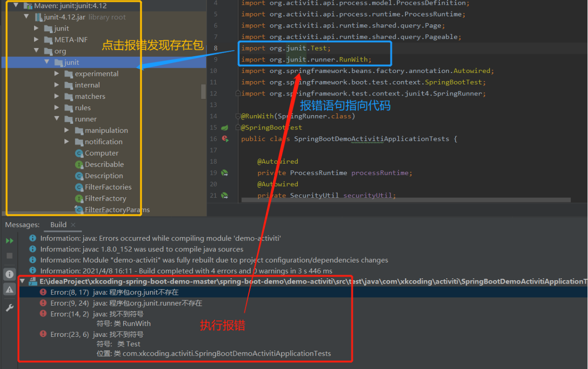Image resolution: width=588 pixels, height=369 pixels.
Task: Expand the internal package arrow
Action: [57, 85]
